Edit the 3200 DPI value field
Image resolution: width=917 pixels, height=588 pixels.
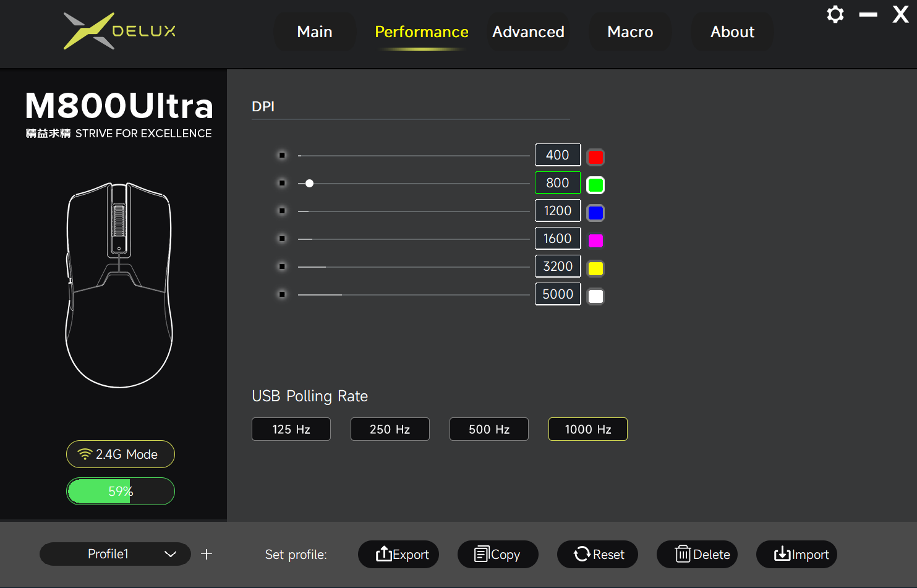pos(558,266)
